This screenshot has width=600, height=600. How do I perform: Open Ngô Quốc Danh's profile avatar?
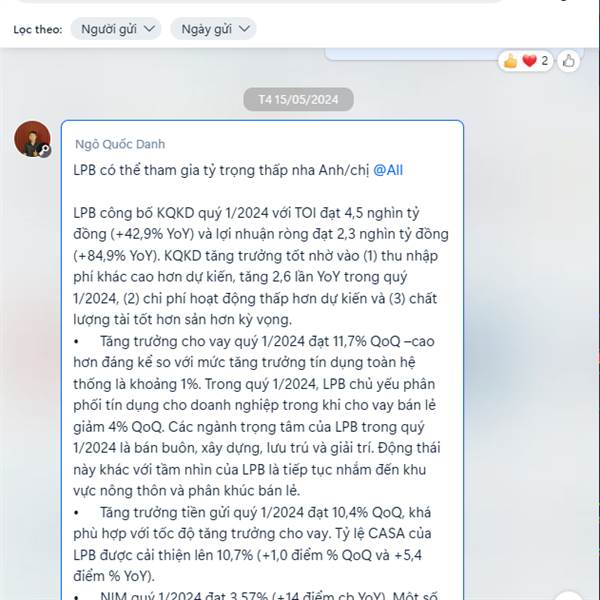point(32,139)
